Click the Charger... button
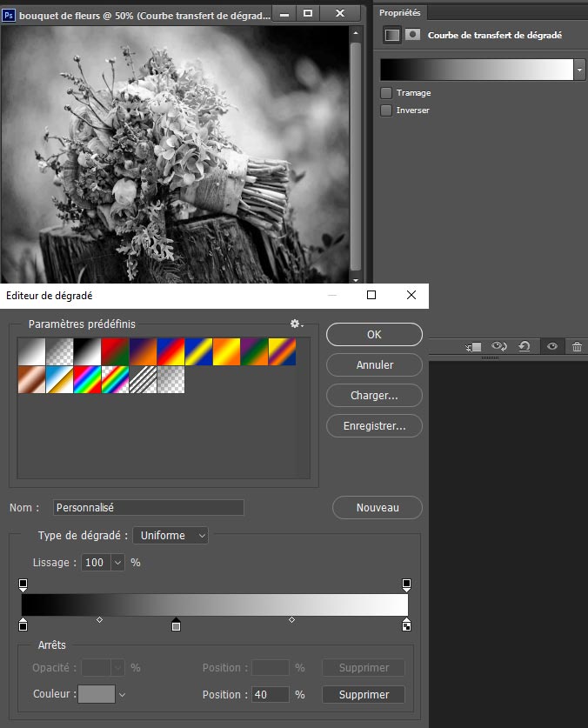 tap(374, 395)
